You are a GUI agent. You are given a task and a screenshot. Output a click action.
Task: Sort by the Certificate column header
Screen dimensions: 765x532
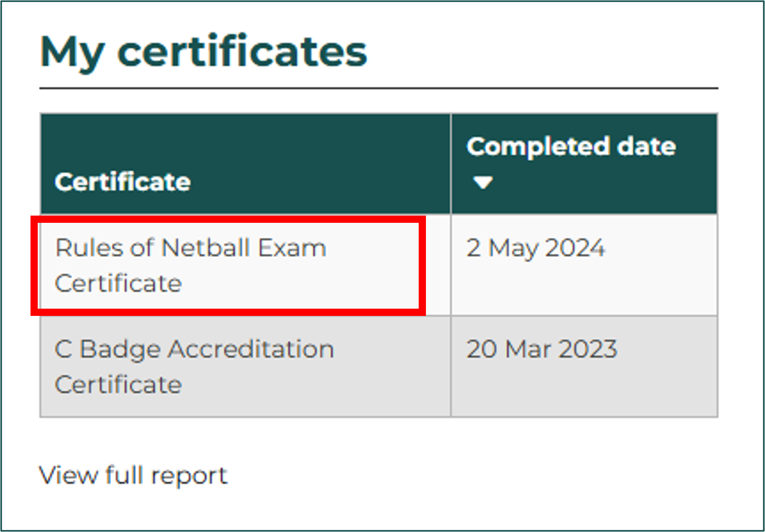[x=123, y=182]
